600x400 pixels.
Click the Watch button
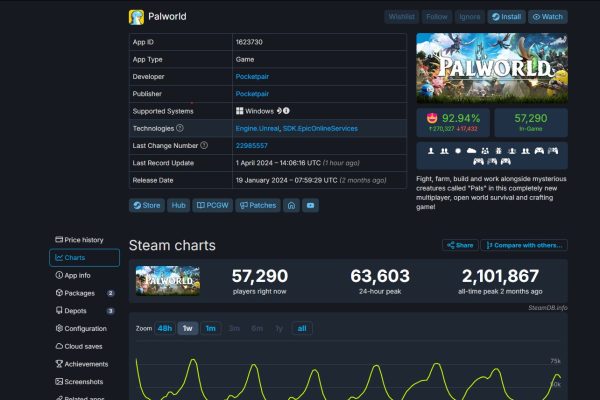point(548,17)
